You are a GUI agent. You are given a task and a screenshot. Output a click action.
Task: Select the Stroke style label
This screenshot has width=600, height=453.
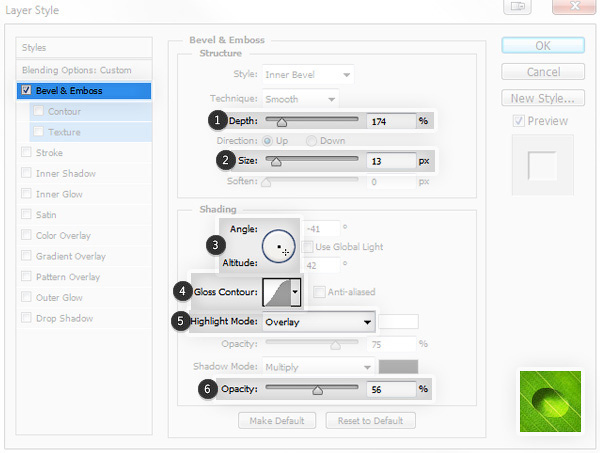point(49,153)
